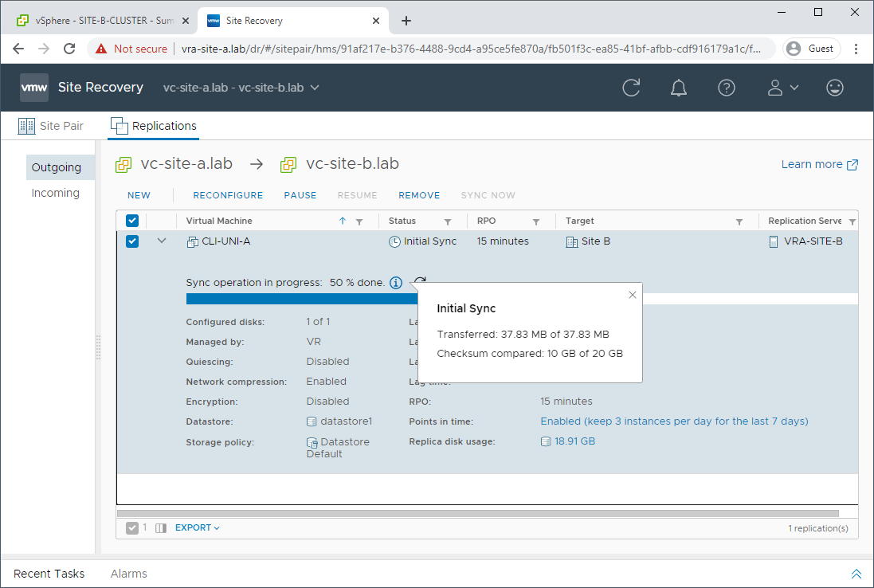Select Incoming replications in sidebar
The image size is (874, 588).
tap(56, 193)
